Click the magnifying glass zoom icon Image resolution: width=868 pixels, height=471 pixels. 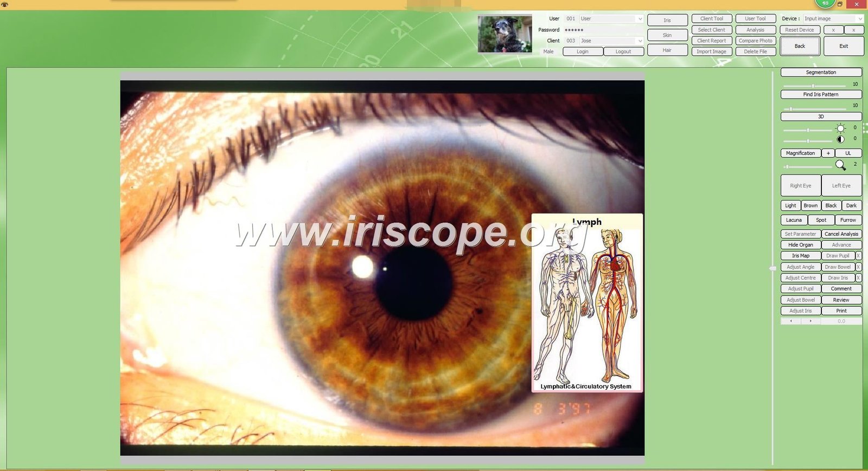[x=840, y=165]
